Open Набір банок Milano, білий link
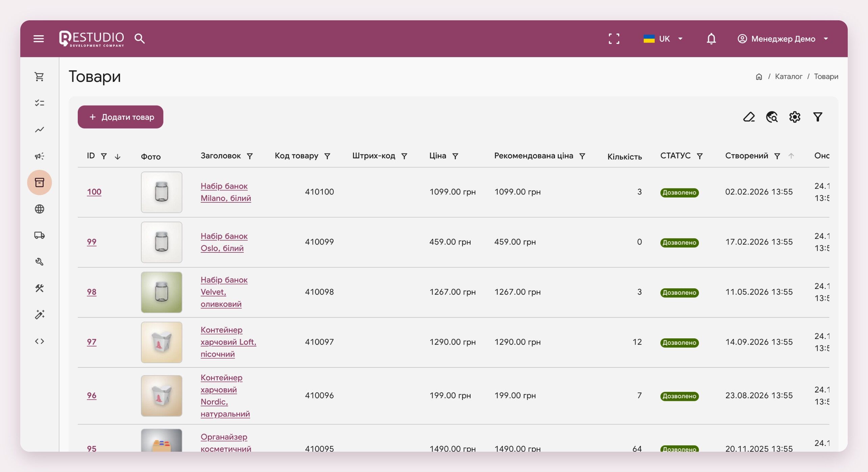 pyautogui.click(x=226, y=192)
